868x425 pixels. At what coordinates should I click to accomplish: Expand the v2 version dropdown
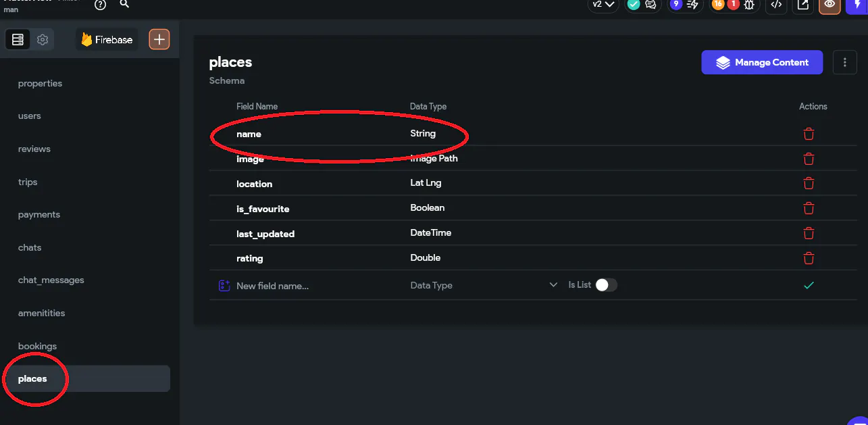point(603,5)
